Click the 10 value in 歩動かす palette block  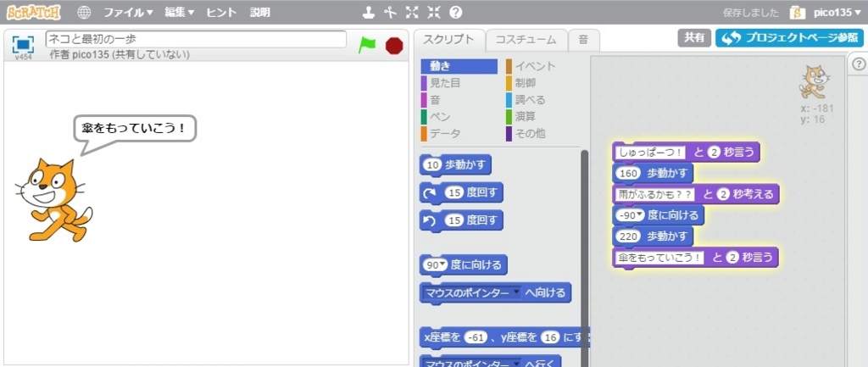click(433, 165)
